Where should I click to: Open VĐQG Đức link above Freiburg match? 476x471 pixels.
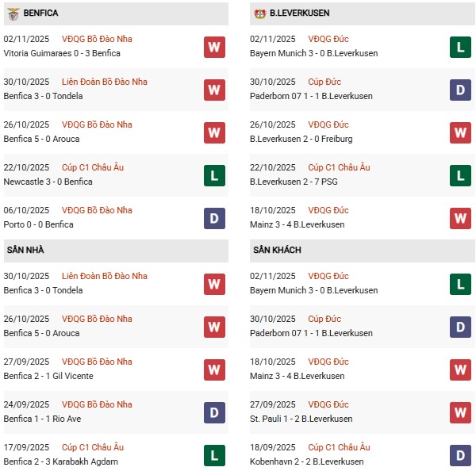coord(328,124)
